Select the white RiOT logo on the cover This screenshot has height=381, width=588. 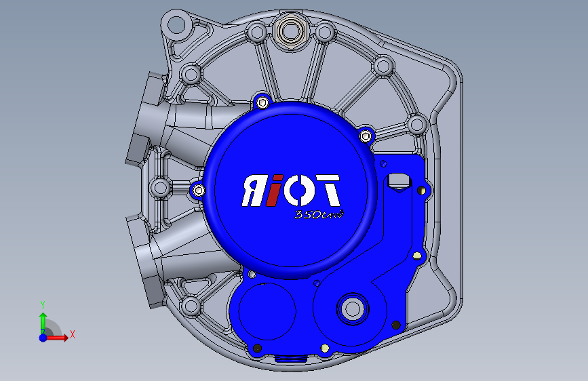pyautogui.click(x=291, y=190)
